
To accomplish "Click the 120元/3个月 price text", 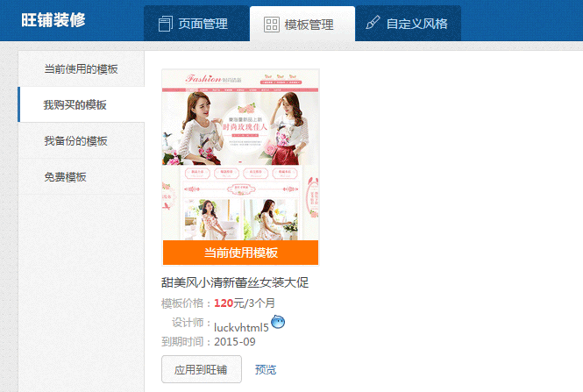I will pyautogui.click(x=245, y=303).
